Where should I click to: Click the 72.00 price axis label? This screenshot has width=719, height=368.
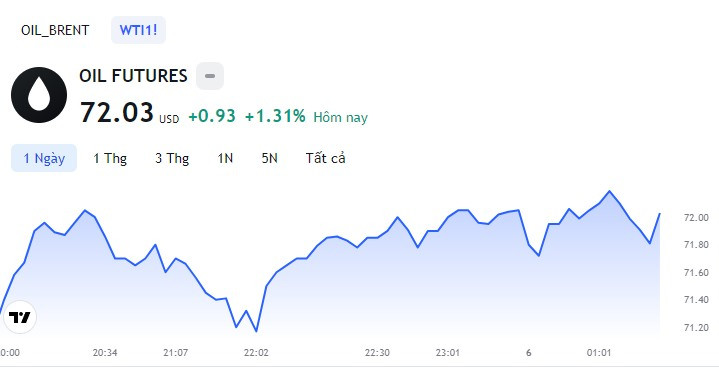coord(696,218)
